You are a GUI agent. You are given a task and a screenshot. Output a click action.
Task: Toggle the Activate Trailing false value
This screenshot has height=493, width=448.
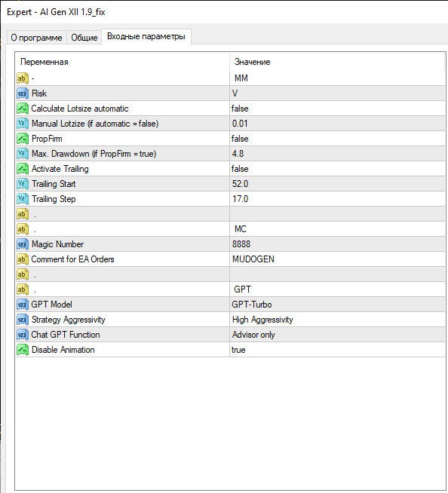click(x=337, y=169)
